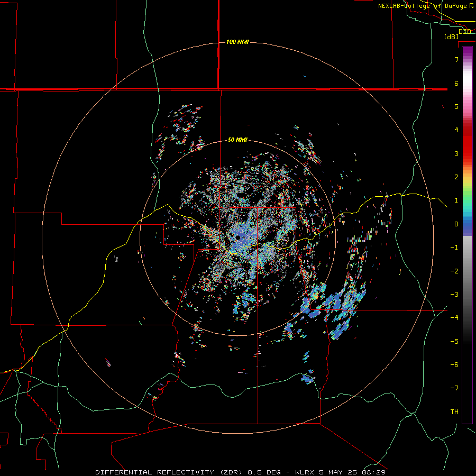Click the 3 value on color scale
Screen dimensions: 476x476
click(x=456, y=153)
